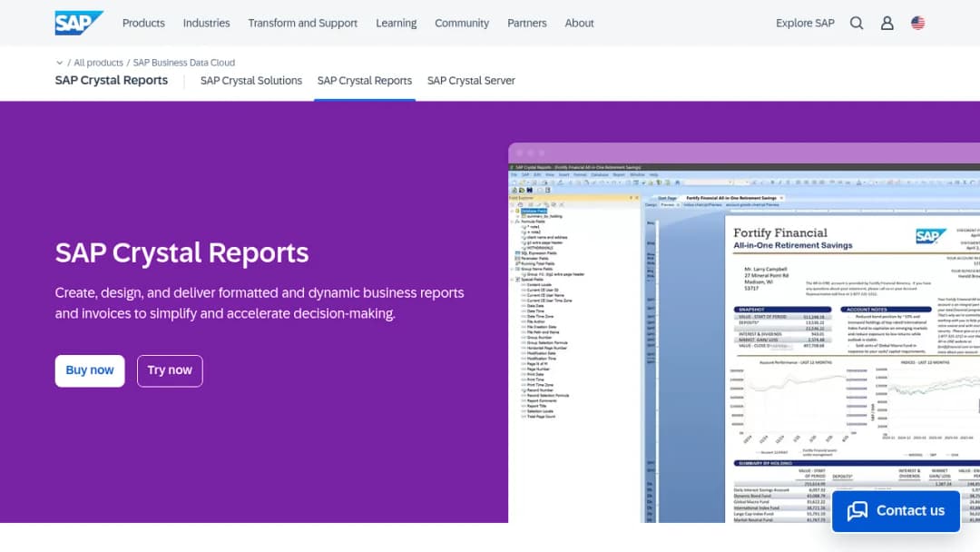Viewport: 980px width, 552px height.
Task: Open the Contact us chat button
Action: point(896,511)
